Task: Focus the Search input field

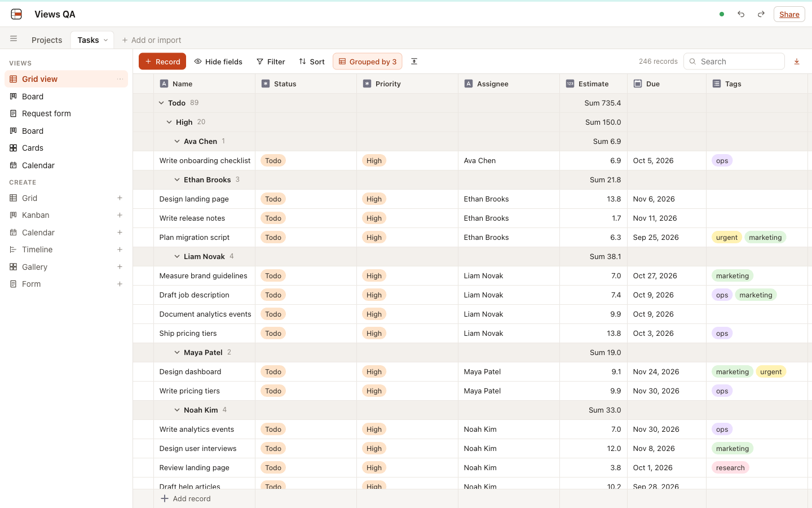Action: [x=734, y=62]
